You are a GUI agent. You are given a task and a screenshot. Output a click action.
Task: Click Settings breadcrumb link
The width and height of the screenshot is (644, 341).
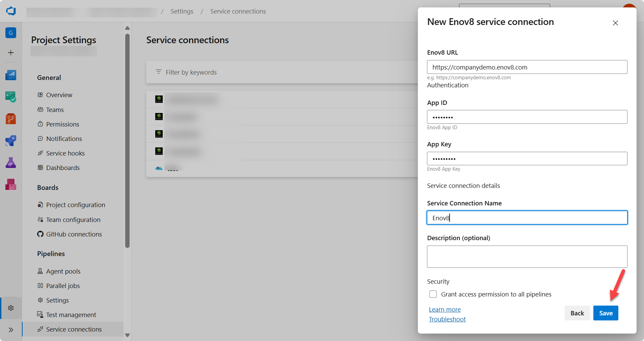pyautogui.click(x=182, y=11)
